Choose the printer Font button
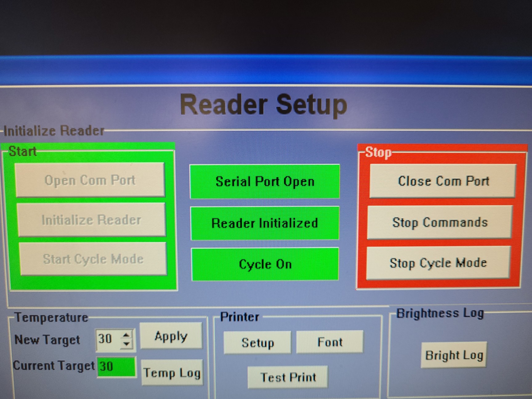 [x=330, y=342]
